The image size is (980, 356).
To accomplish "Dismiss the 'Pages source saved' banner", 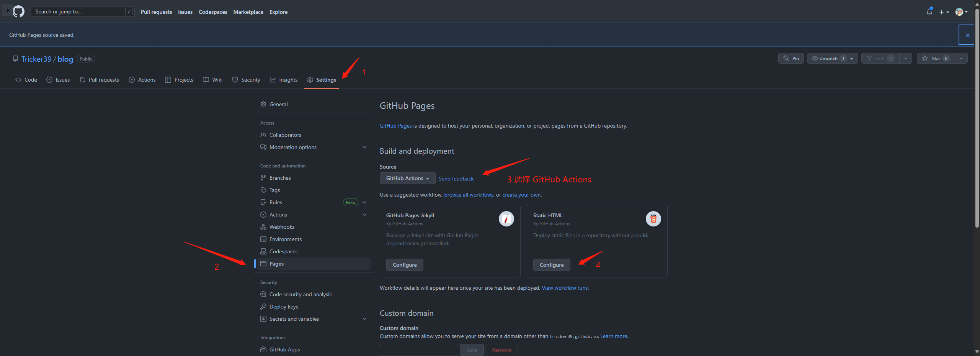I will [x=967, y=35].
